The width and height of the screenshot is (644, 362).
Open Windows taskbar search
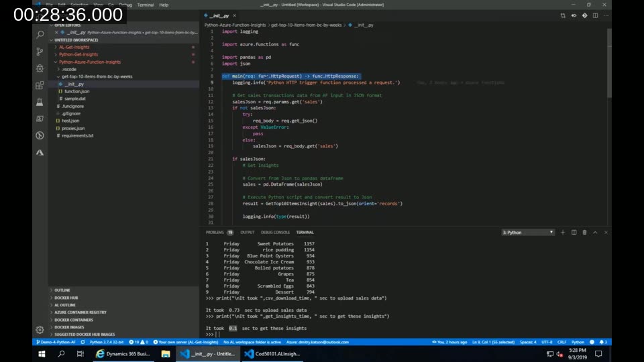[61, 354]
